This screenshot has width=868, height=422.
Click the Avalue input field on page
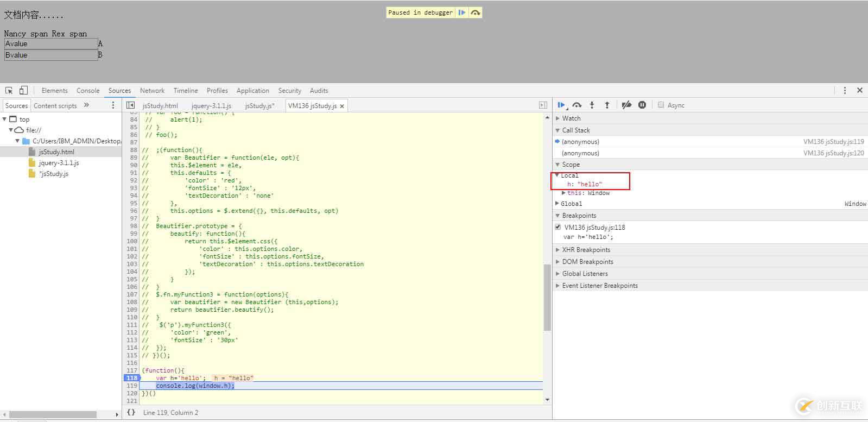51,43
